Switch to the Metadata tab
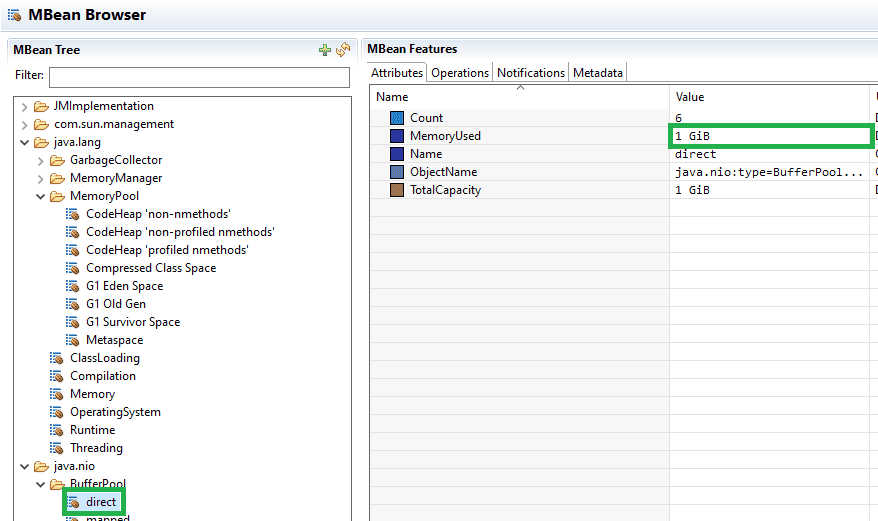 tap(598, 73)
